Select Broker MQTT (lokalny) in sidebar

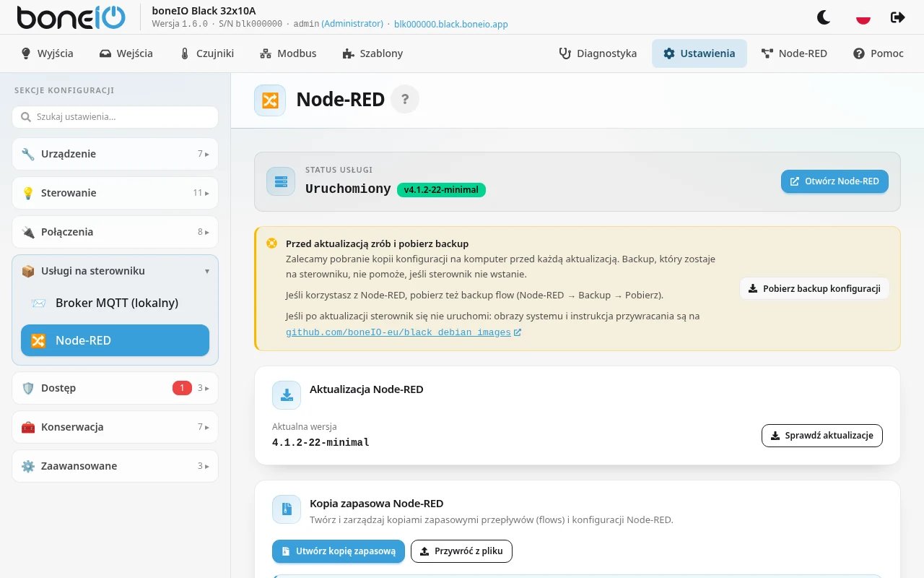tap(115, 303)
